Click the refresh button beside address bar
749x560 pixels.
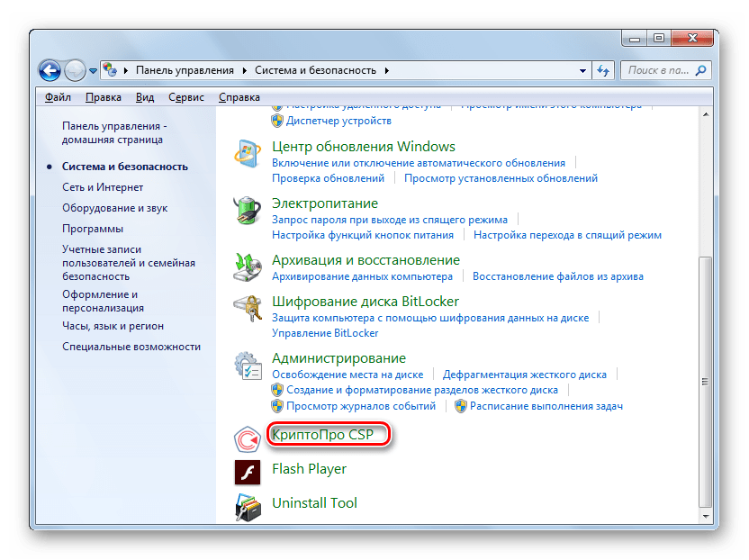pyautogui.click(x=604, y=69)
